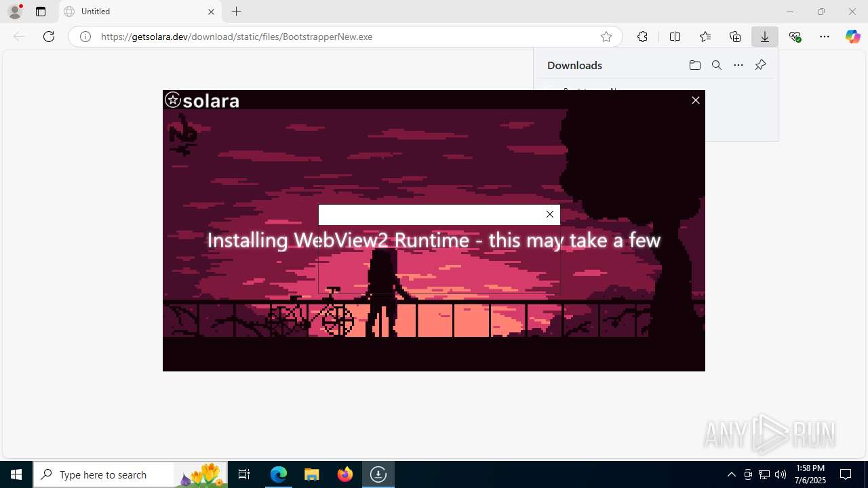Close the small white installer dialog
The image size is (868, 488).
pyautogui.click(x=550, y=214)
